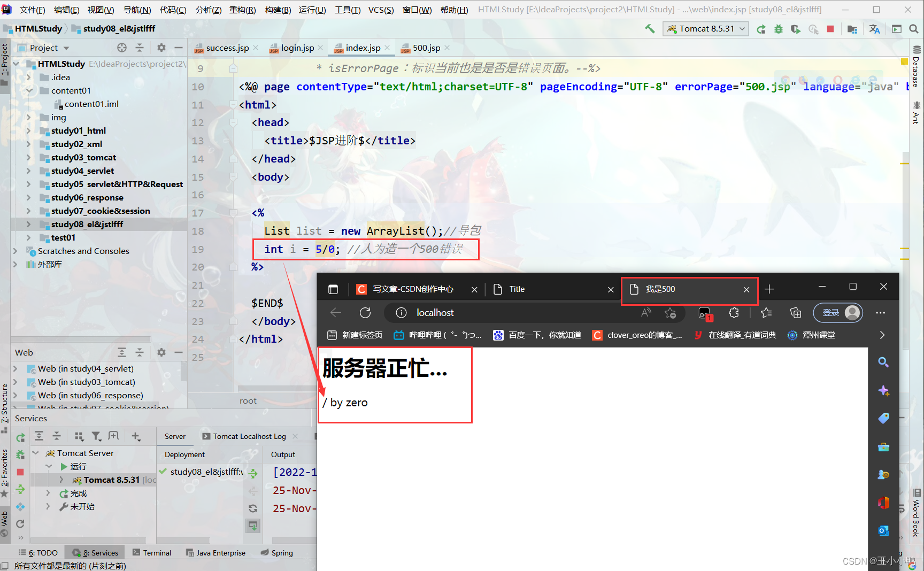
Task: Open a new browser tab with plus
Action: 769,289
